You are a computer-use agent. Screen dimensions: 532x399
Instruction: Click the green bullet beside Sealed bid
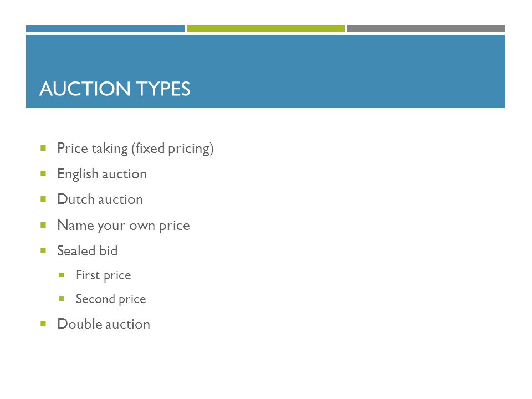pos(43,250)
